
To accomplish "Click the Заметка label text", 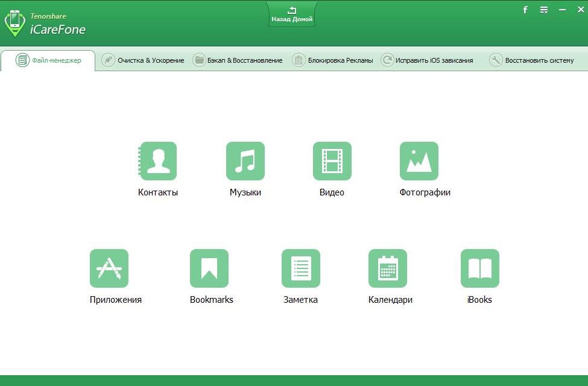I will point(300,300).
